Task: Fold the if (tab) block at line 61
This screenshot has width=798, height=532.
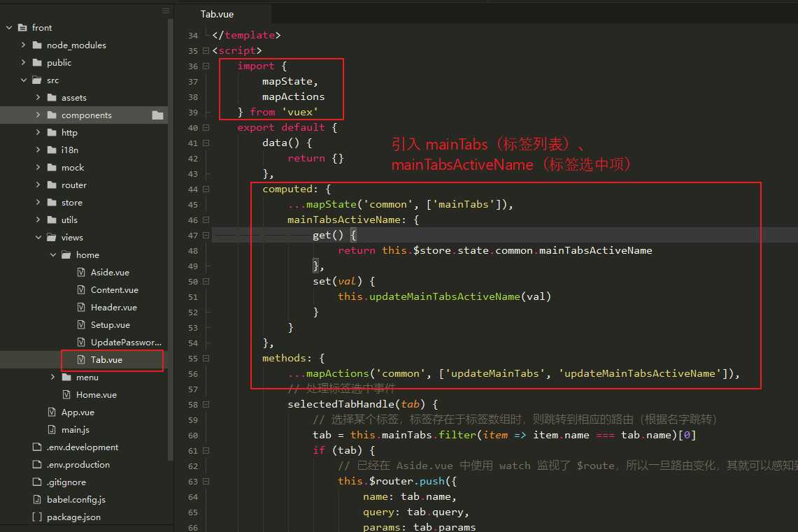Action: click(206, 451)
